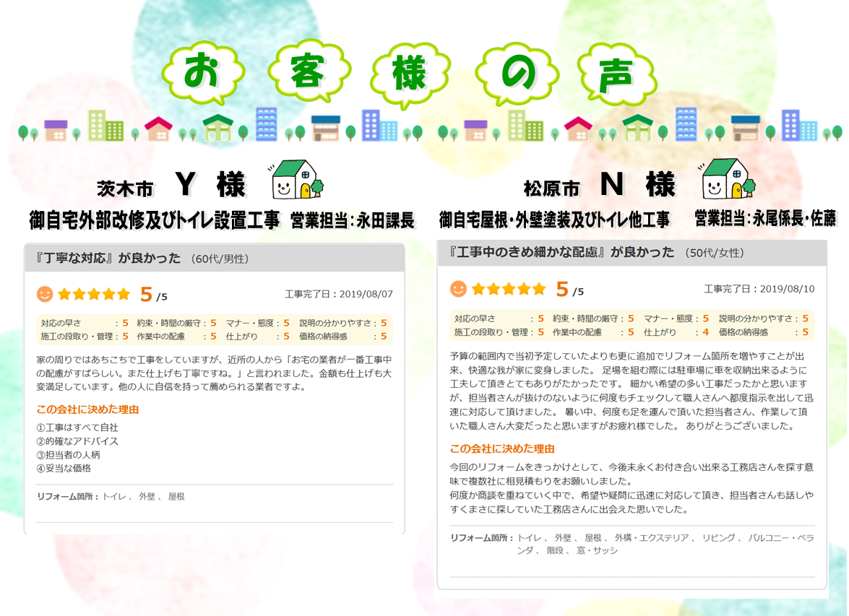Click the orange smiley face in Y review

coord(45,294)
